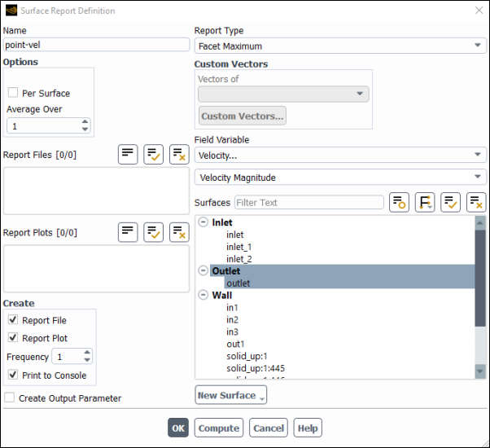Select all Report Plots with the check icon

(154, 232)
